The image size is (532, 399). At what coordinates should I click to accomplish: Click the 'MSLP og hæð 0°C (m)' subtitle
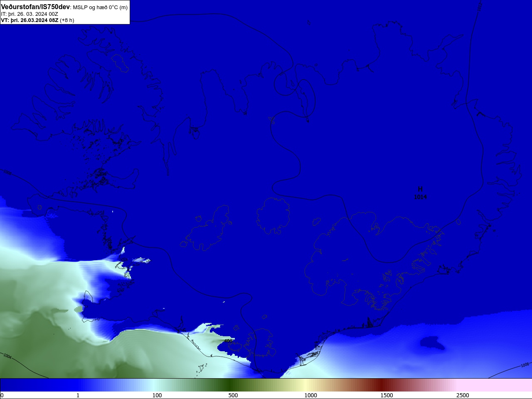(x=100, y=7)
